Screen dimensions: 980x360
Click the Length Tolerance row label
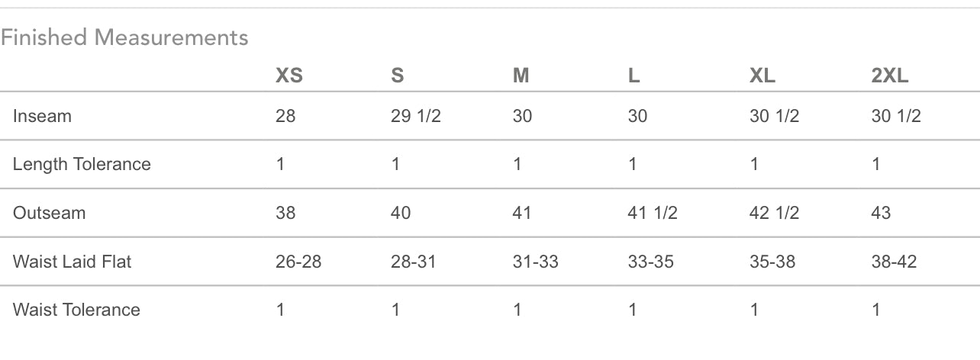coord(82,165)
